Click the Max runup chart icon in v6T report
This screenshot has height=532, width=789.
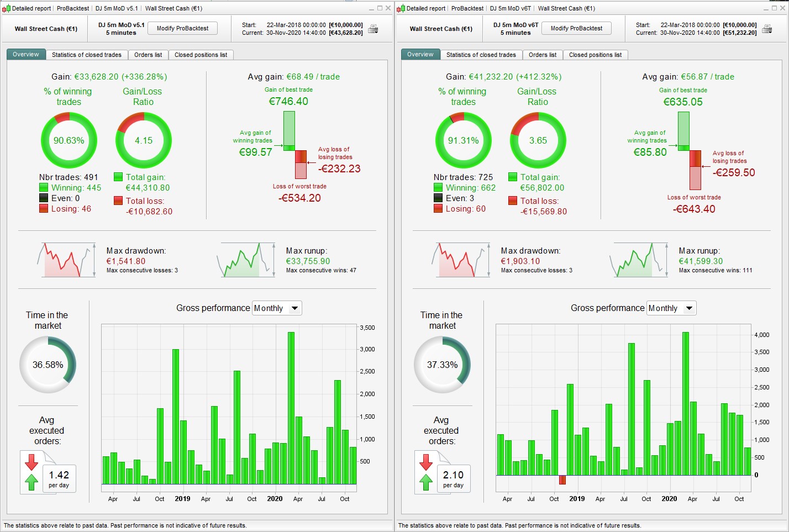point(639,260)
